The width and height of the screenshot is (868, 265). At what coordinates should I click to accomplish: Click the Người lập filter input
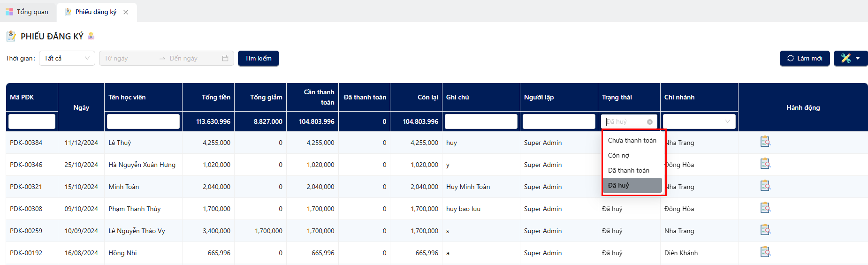559,121
